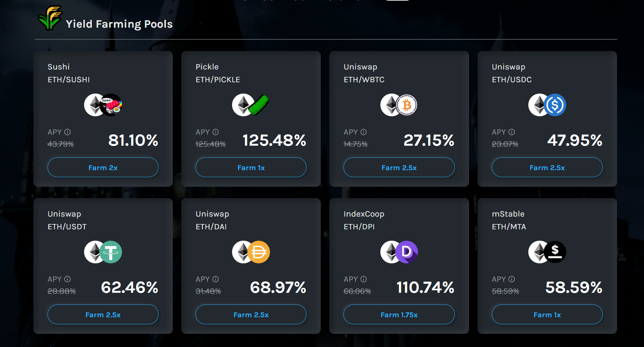This screenshot has width=644, height=347.
Task: Click the WBTC Bitcoin token icon
Action: [407, 105]
